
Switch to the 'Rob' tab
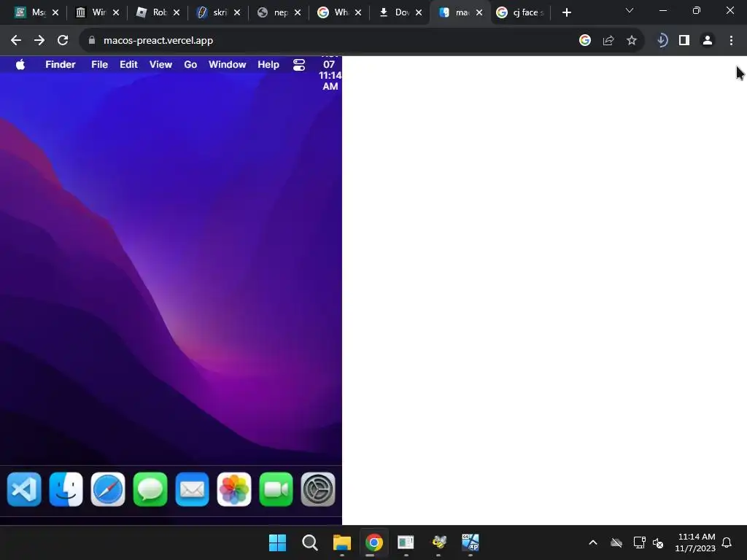coord(152,12)
